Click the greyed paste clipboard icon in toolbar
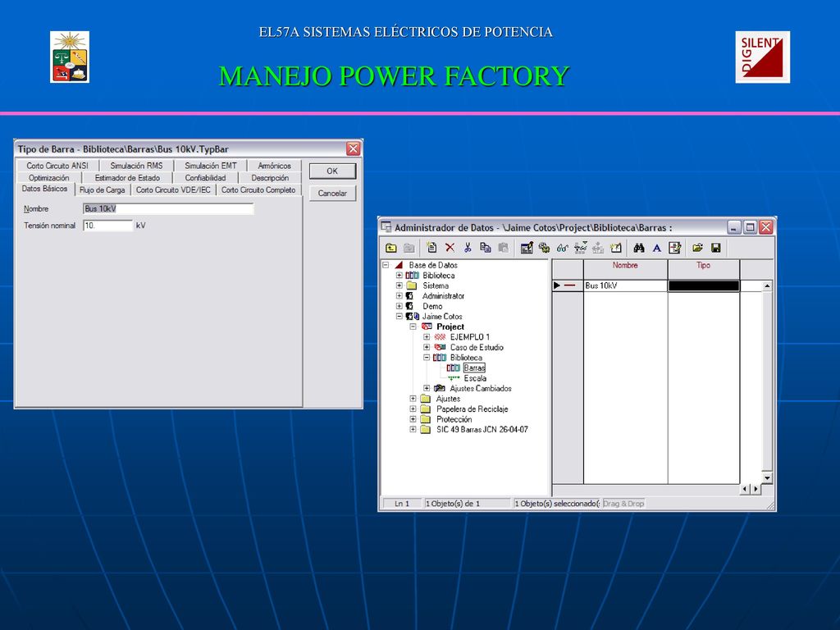 (x=503, y=248)
